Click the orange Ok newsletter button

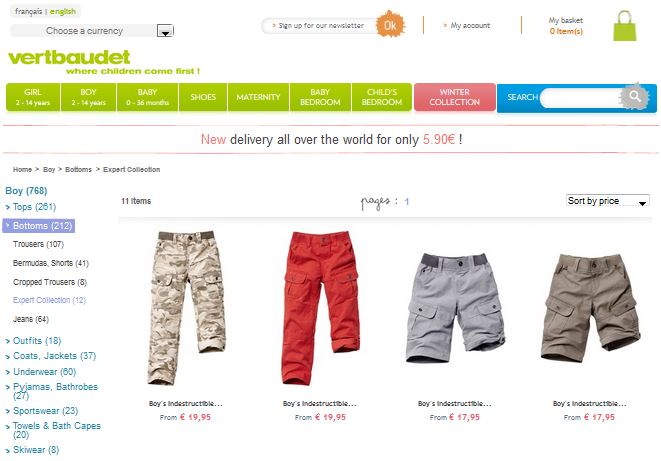click(x=390, y=25)
